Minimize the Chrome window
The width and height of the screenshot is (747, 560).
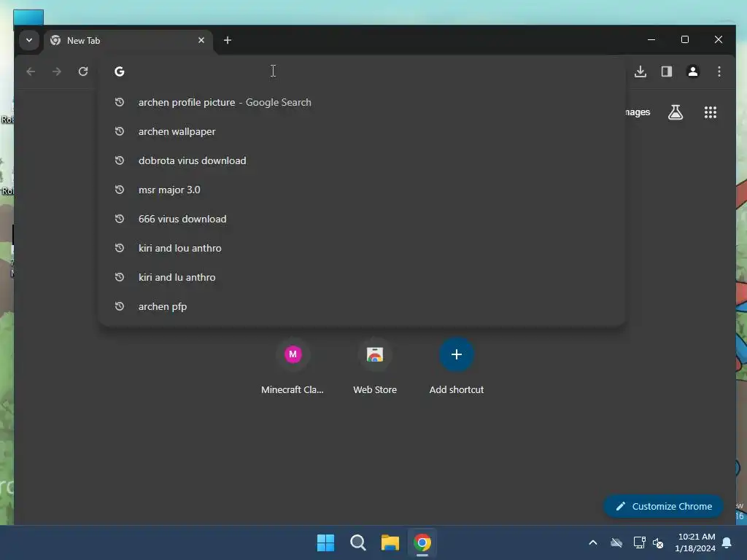tap(651, 39)
